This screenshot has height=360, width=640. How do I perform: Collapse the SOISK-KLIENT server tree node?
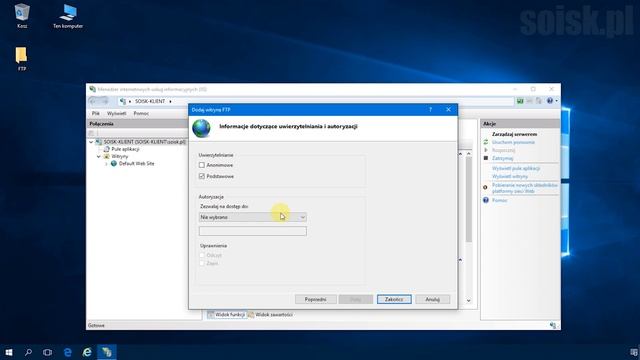(91, 142)
